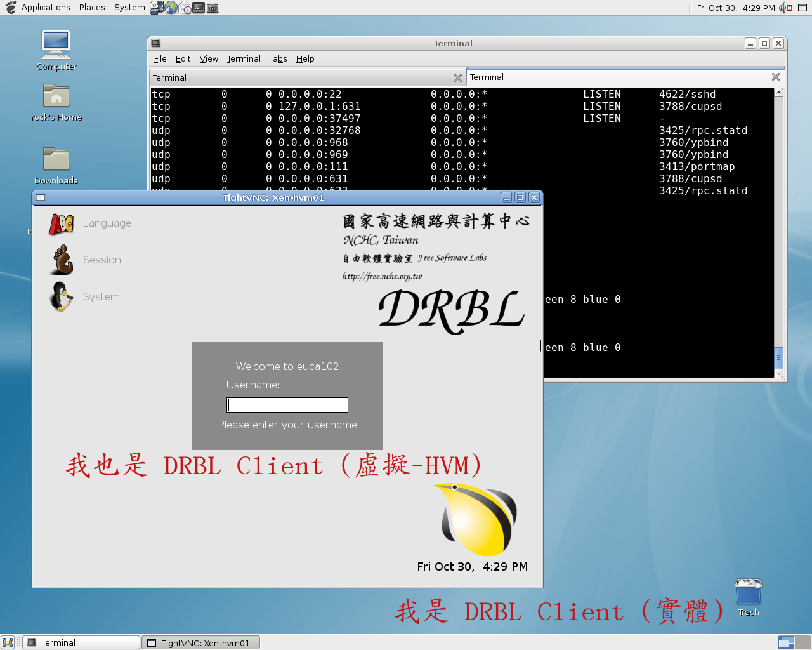The image size is (812, 650).
Task: Click the http://free.nchc.org.tw address text
Action: (x=382, y=276)
